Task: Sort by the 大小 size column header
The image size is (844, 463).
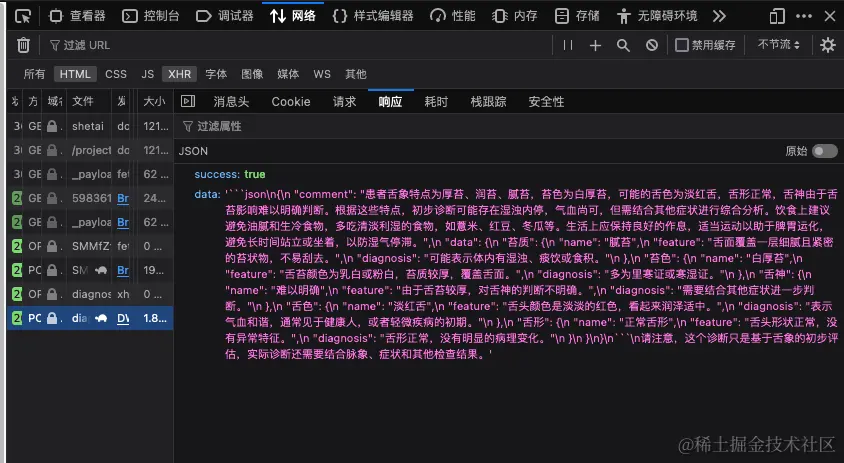Action: tap(154, 101)
